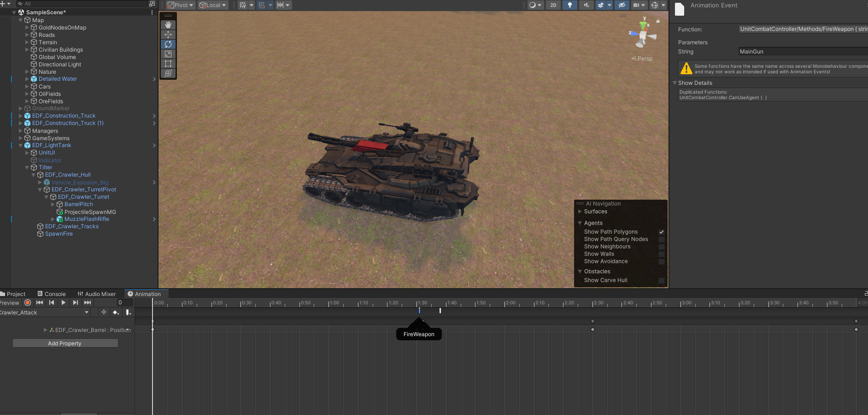
Task: Select the Scale tool
Action: click(x=168, y=54)
